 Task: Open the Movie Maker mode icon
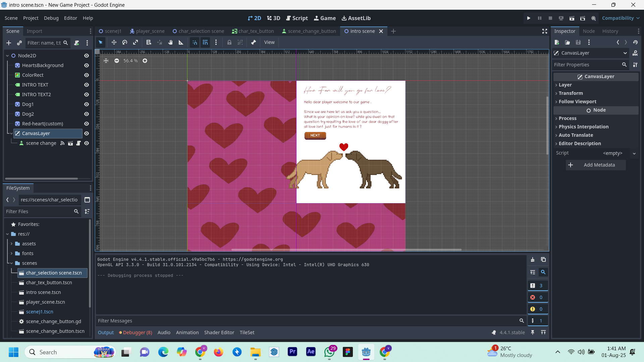593,18
